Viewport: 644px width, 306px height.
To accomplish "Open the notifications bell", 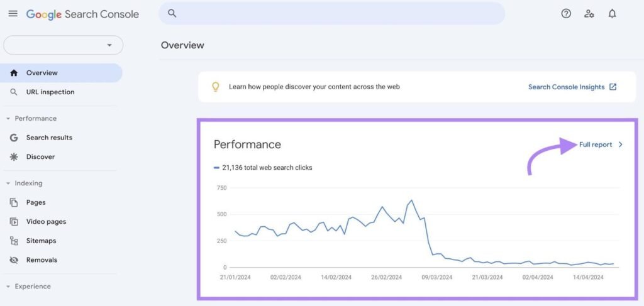I will [x=612, y=14].
